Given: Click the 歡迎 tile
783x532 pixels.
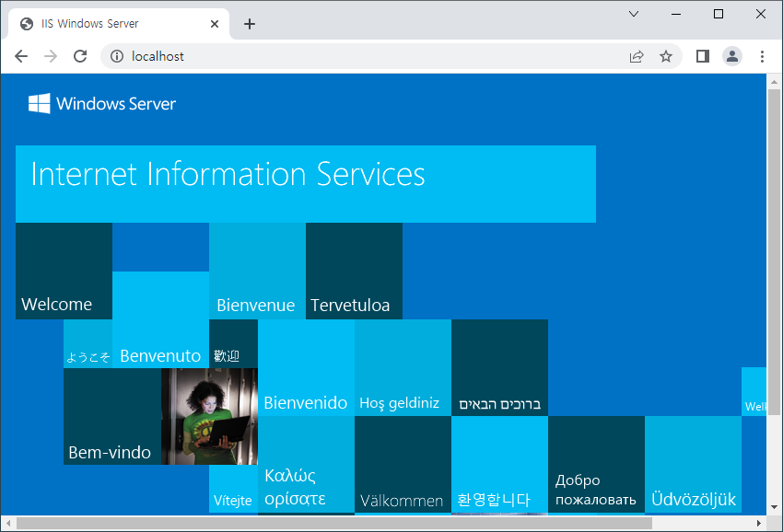Looking at the screenshot, I should (x=233, y=344).
